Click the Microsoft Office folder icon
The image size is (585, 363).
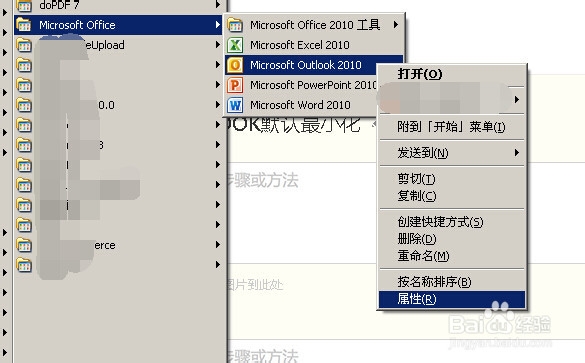24,25
